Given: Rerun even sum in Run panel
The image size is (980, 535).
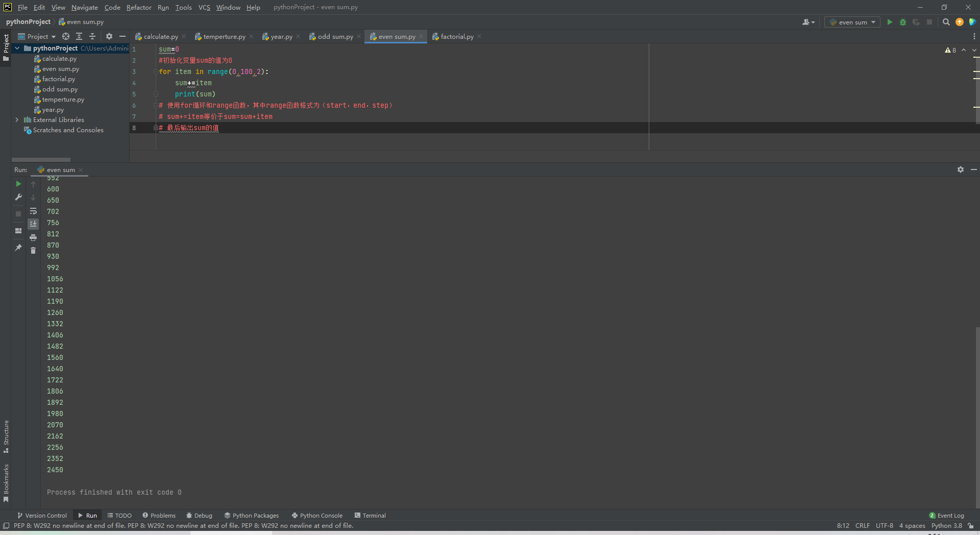Looking at the screenshot, I should pyautogui.click(x=18, y=184).
